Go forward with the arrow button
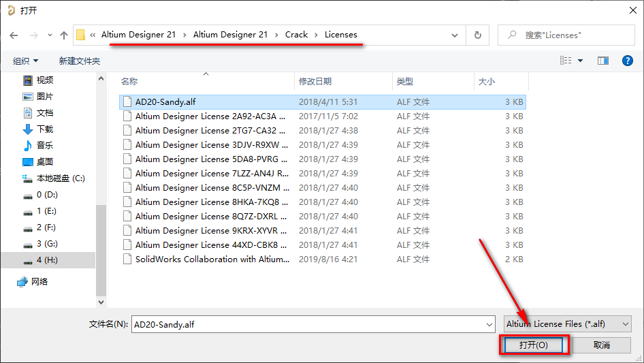Viewport: 644px width, 363px height. coord(33,35)
